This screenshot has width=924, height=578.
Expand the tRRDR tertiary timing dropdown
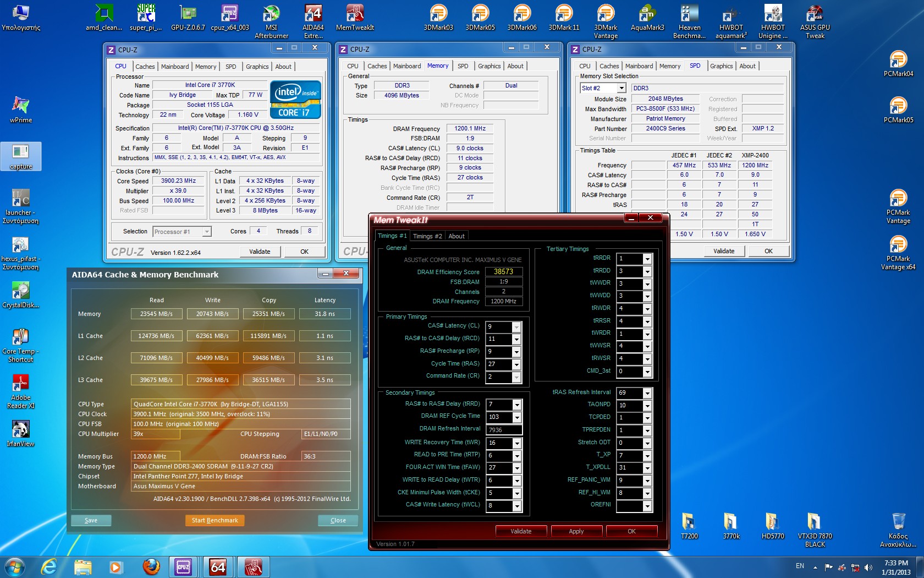[x=647, y=259]
